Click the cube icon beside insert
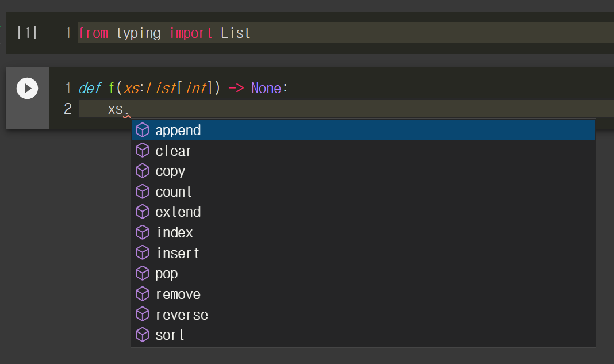 click(143, 253)
